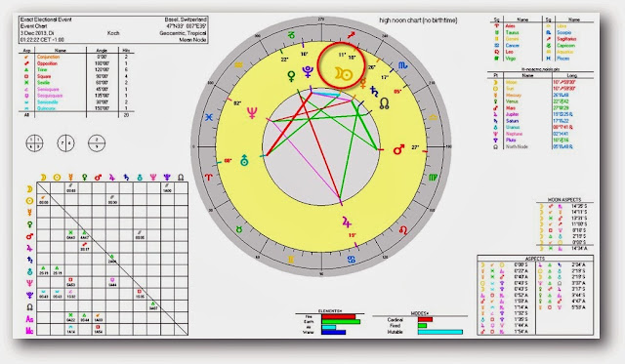Viewport: 625px width, 364px height.
Task: Click the North Node glyph in wheel
Action: (x=384, y=103)
